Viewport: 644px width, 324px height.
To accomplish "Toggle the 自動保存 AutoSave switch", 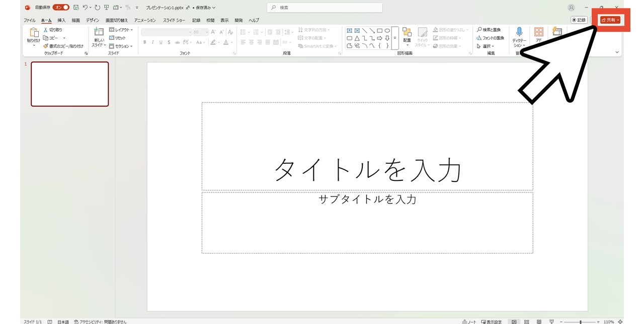I will (x=61, y=8).
